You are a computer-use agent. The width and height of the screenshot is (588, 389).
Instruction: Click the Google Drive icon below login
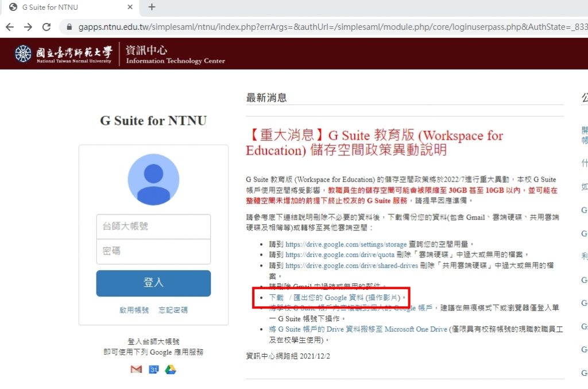(x=170, y=369)
